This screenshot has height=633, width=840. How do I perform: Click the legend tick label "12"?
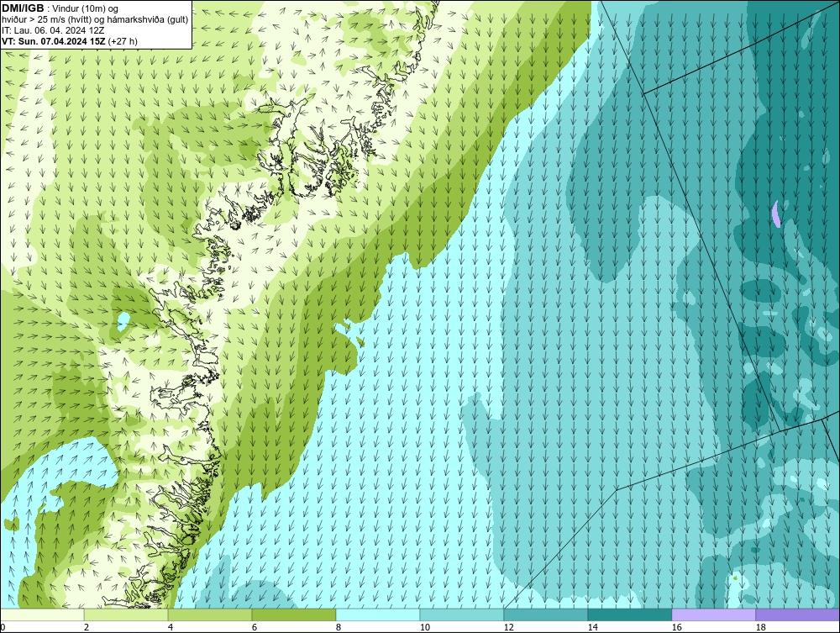(x=508, y=627)
